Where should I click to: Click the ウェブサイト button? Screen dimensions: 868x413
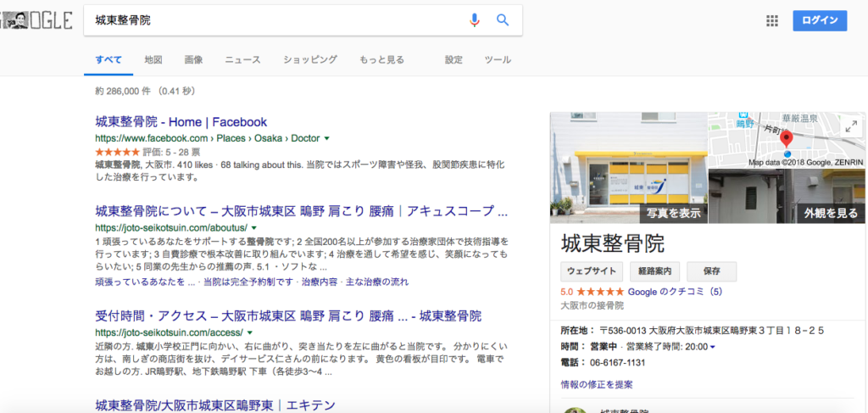coord(592,271)
